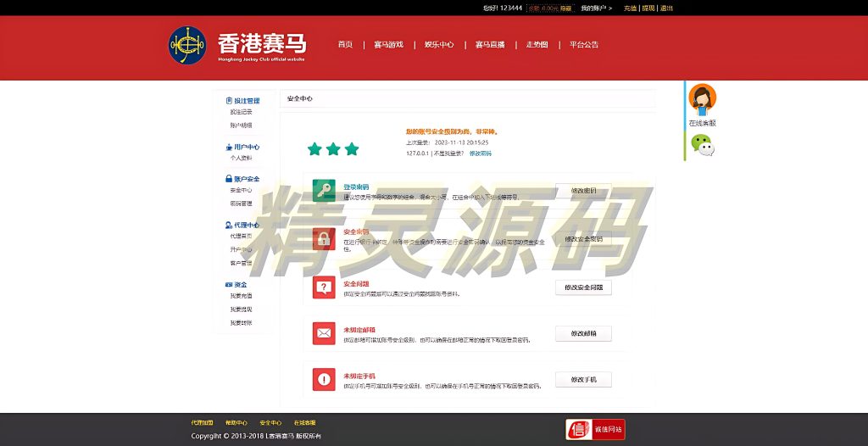868x446 pixels.
Task: Click the 修改安全问题 button
Action: point(583,287)
